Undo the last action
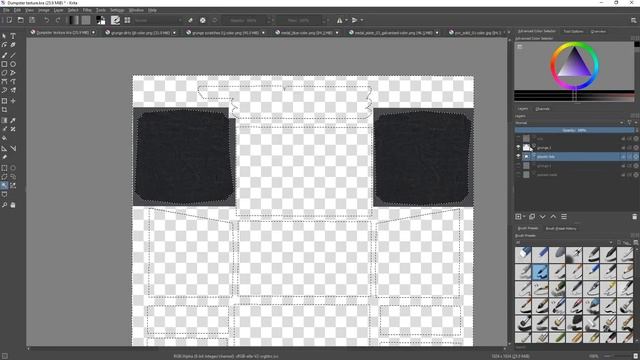 [x=47, y=20]
